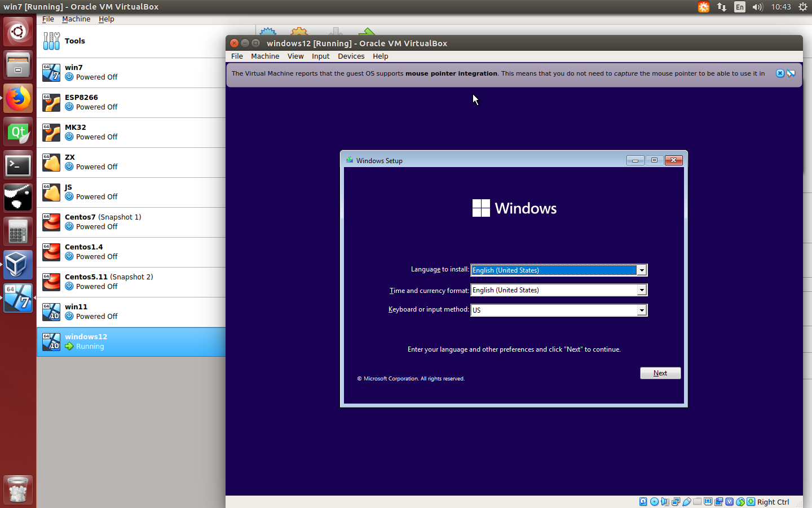Click the display status bar icon
This screenshot has width=812, height=508.
(x=708, y=501)
